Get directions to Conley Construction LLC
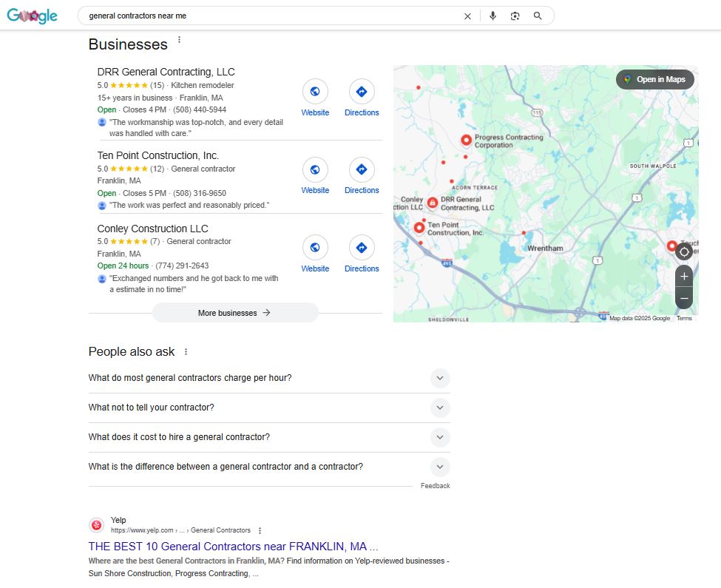 point(362,247)
